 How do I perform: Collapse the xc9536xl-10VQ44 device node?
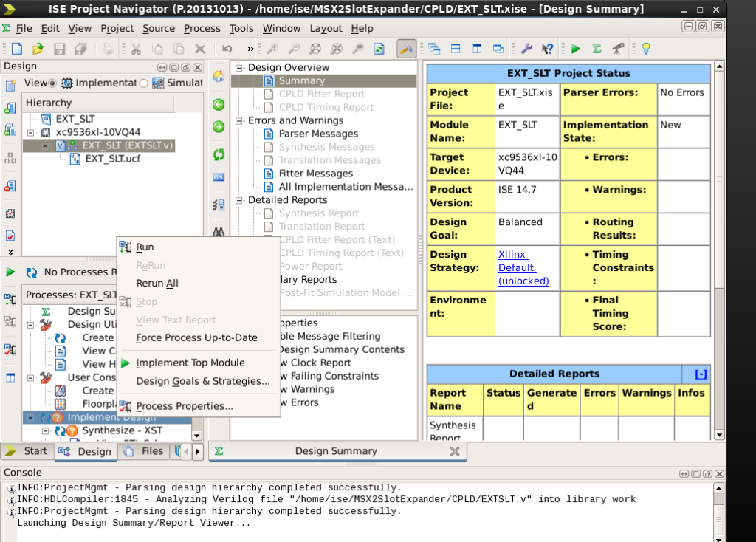(x=31, y=132)
